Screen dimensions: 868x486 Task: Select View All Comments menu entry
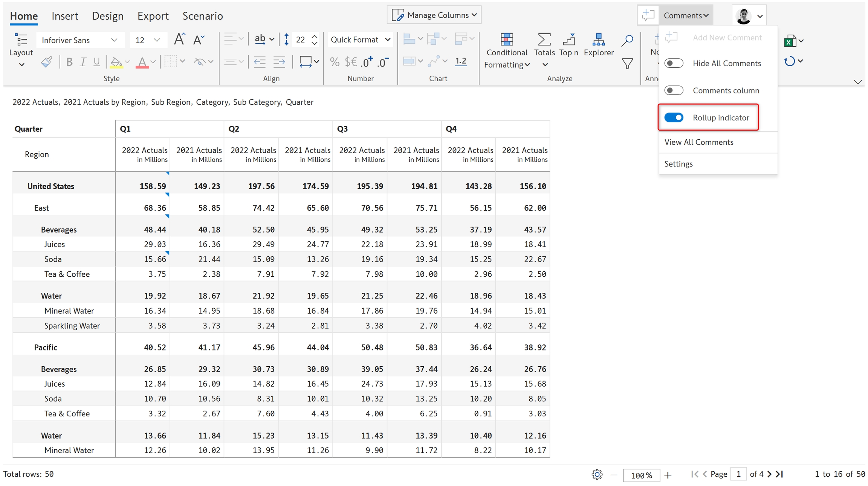tap(698, 142)
